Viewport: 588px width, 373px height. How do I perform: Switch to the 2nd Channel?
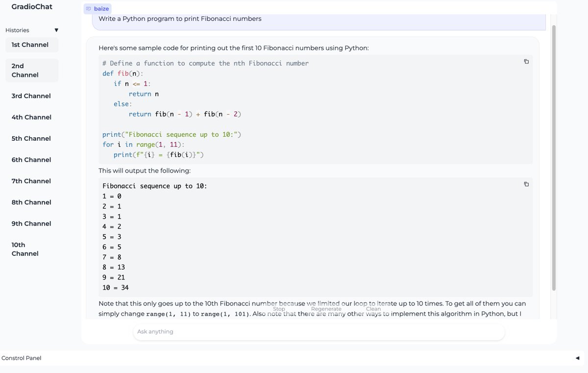tap(32, 71)
